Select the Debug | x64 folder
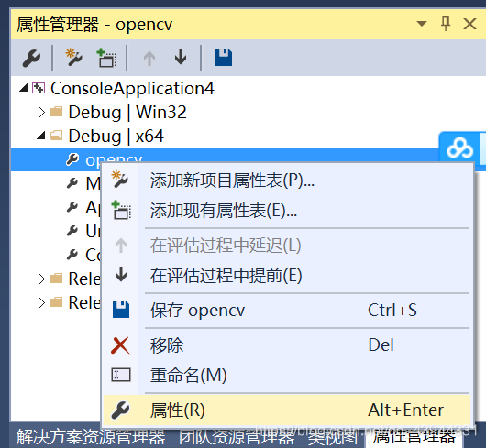Screen dimensions: 486x448 [116, 137]
